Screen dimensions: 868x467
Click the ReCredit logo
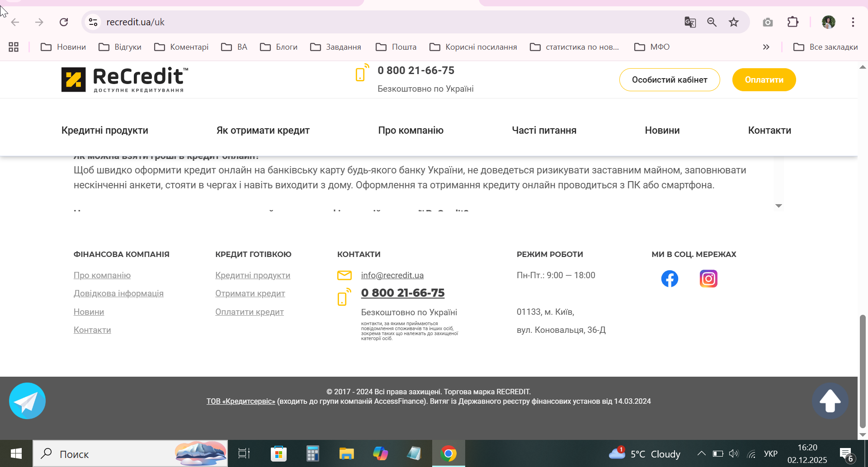click(125, 79)
